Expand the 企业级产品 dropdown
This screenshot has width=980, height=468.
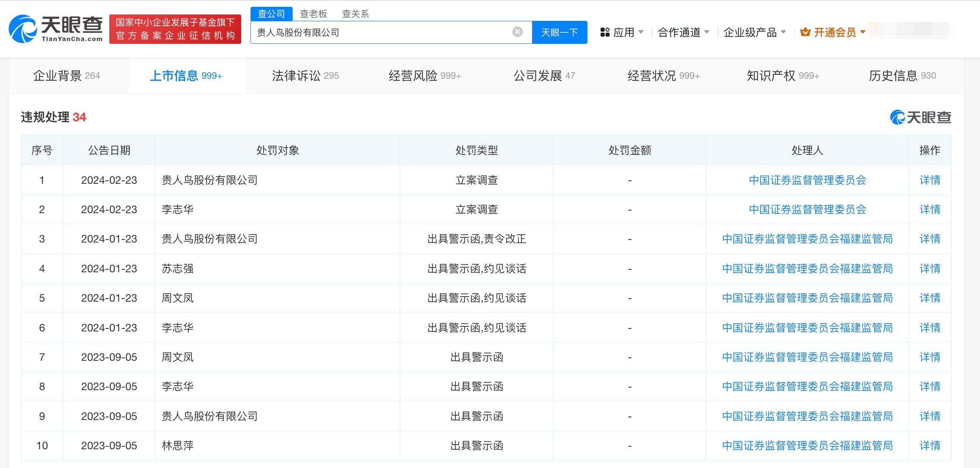(755, 32)
